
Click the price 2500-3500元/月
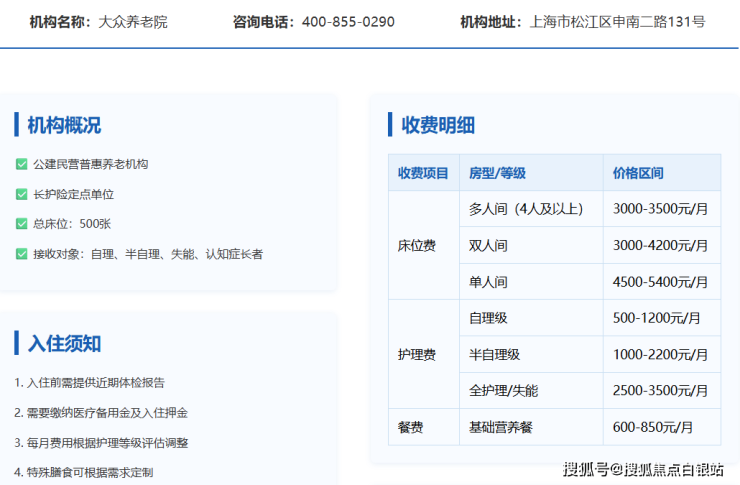click(x=660, y=391)
